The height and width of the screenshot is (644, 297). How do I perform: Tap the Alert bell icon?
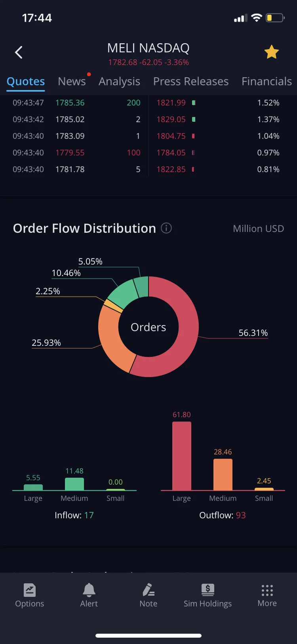(89, 590)
